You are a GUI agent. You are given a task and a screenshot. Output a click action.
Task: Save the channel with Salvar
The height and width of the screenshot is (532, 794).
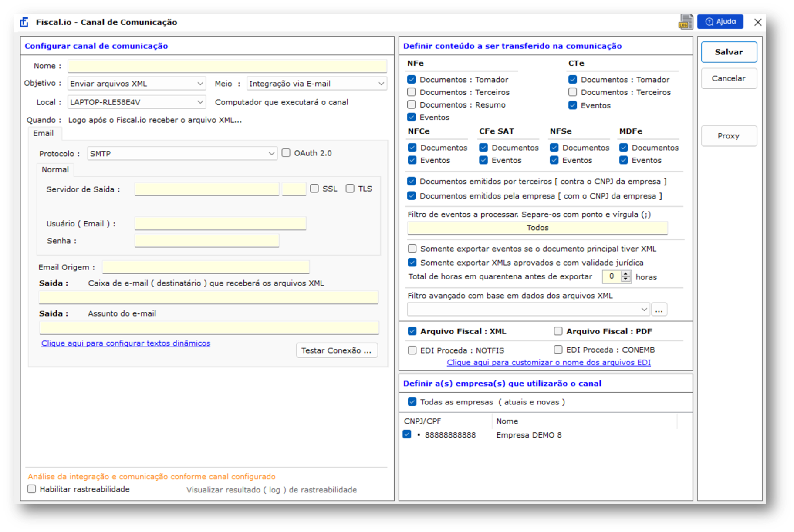[x=729, y=52]
